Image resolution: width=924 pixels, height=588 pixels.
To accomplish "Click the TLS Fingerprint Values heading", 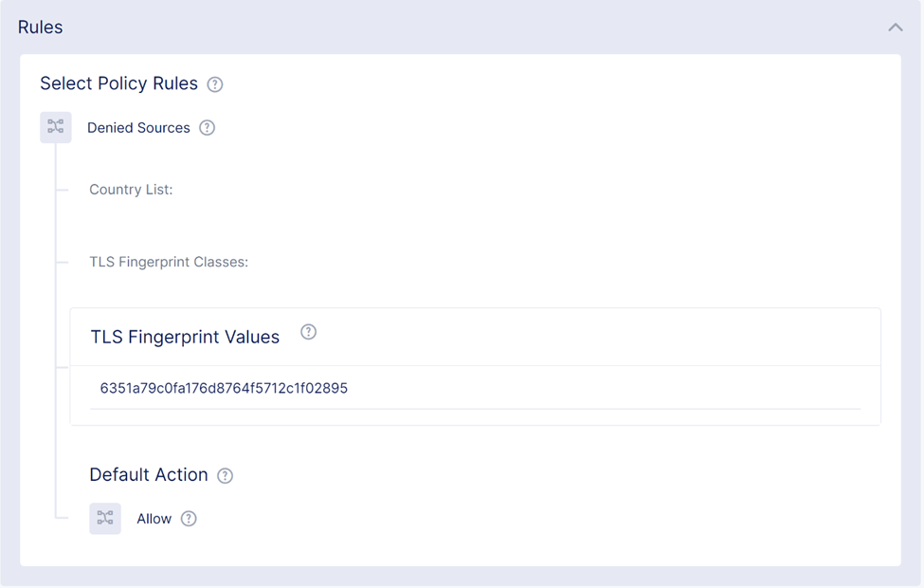I will (x=185, y=338).
